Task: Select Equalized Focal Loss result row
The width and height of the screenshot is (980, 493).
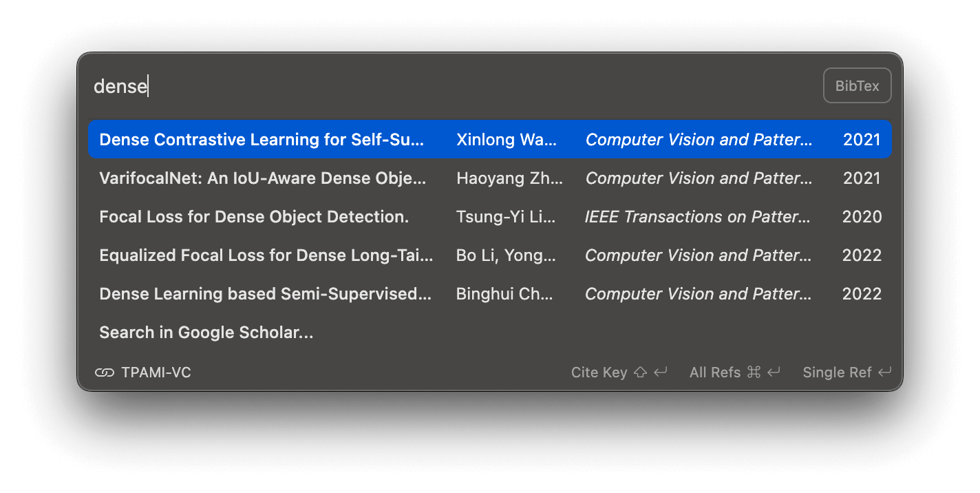Action: point(266,255)
